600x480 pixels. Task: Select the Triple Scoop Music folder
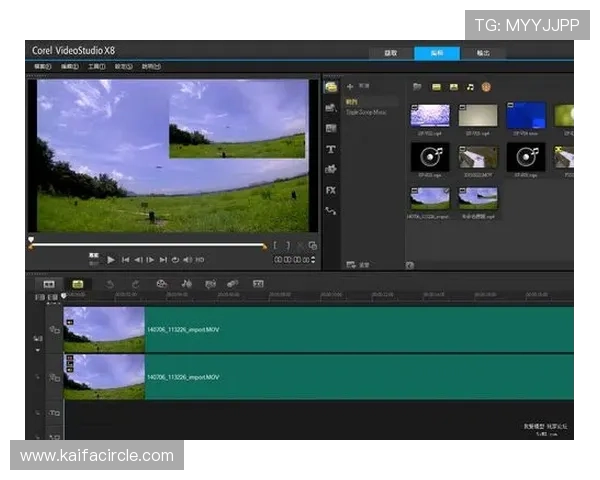pos(365,111)
